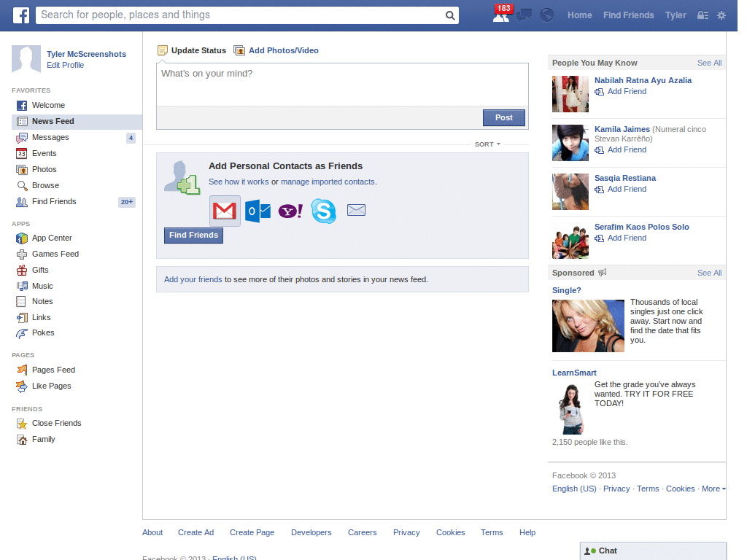This screenshot has width=747, height=560.
Task: Click the Links icon in sidebar
Action: 22,318
